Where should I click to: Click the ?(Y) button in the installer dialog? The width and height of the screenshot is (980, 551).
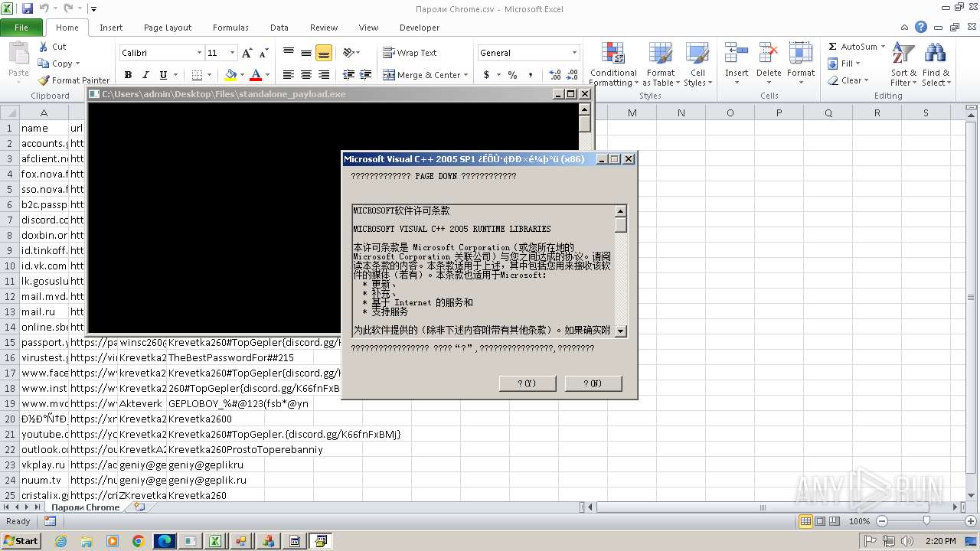pyautogui.click(x=528, y=383)
